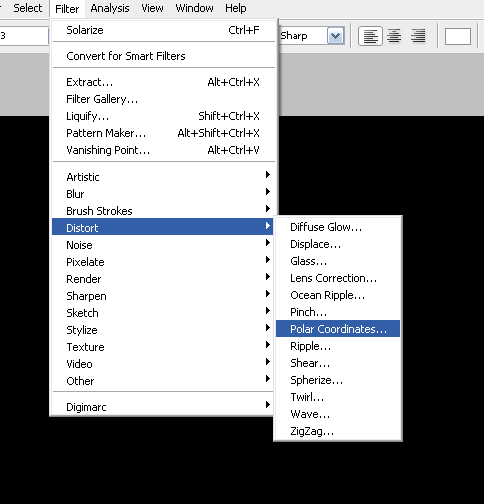Choose the Glass filter
Viewport: 484px width, 504px height.
click(x=338, y=261)
